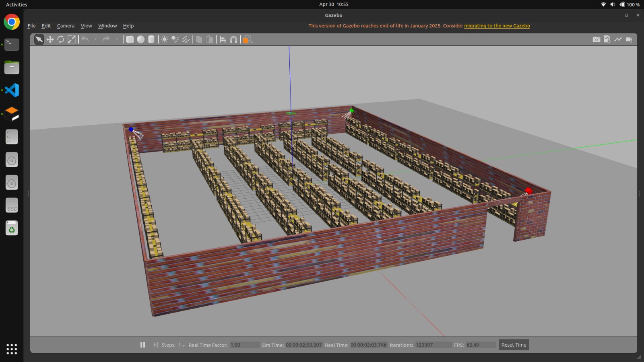
Task: Take a screenshot with camera icon
Action: [596, 39]
